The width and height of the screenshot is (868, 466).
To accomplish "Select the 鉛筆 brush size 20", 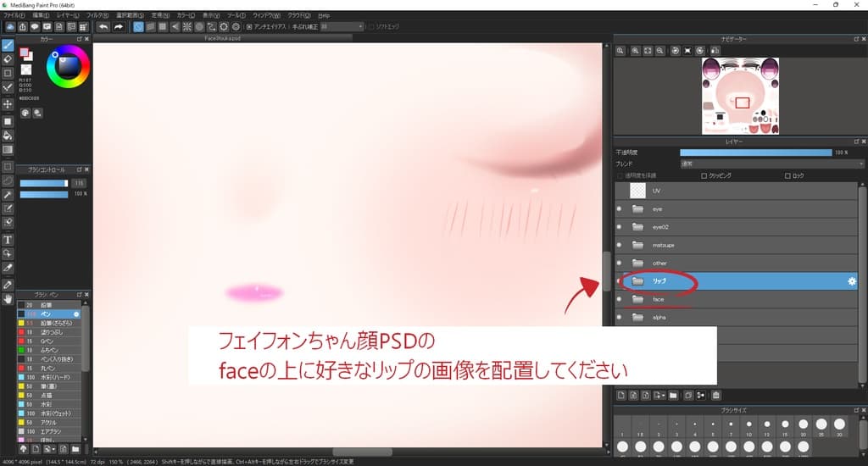I will (48, 305).
